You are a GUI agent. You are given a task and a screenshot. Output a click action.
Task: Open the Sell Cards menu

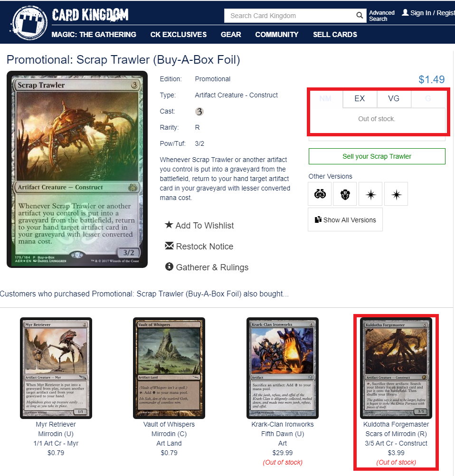(335, 35)
